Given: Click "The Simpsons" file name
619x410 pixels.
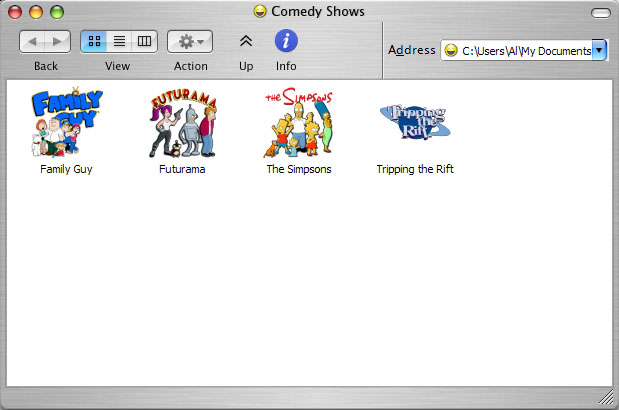Looking at the screenshot, I should click(x=299, y=169).
